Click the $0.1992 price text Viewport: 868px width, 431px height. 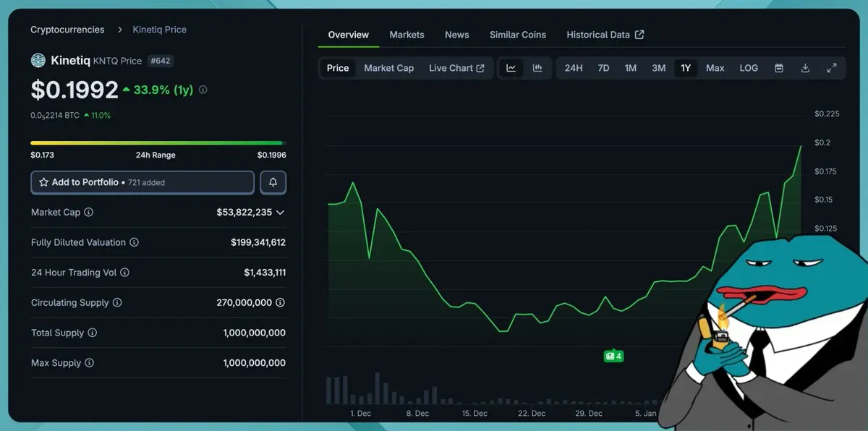75,90
